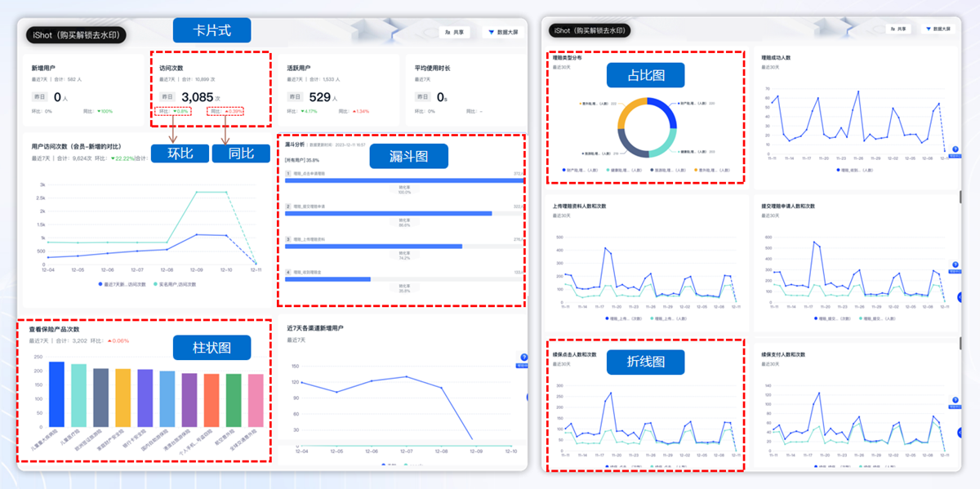
Task: Expand funnel step 4 in 漏斗分析
Action: pos(288,272)
